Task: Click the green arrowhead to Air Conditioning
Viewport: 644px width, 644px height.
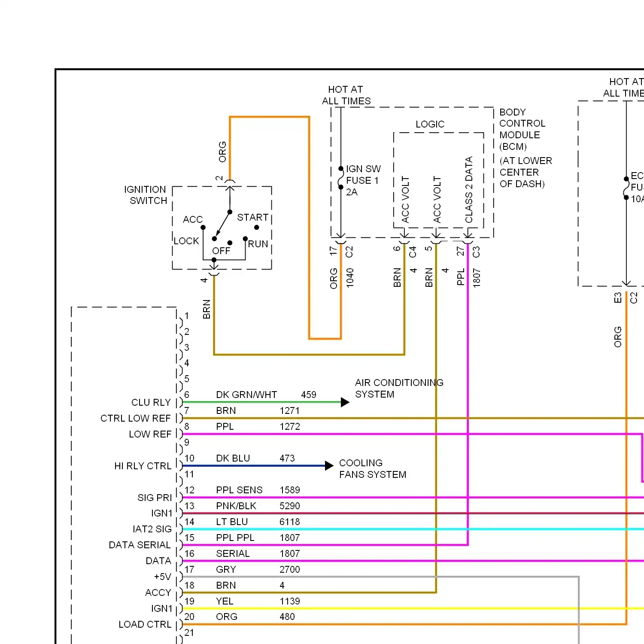Action: tap(345, 402)
